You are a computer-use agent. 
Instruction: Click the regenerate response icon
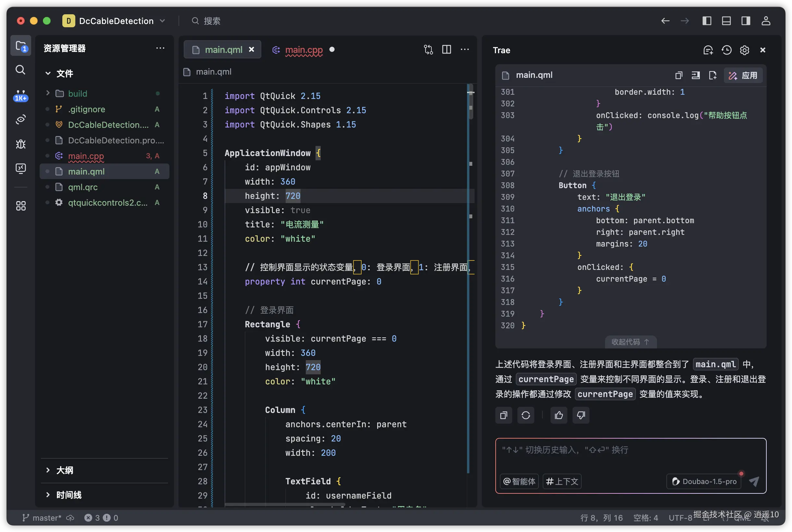pos(526,415)
